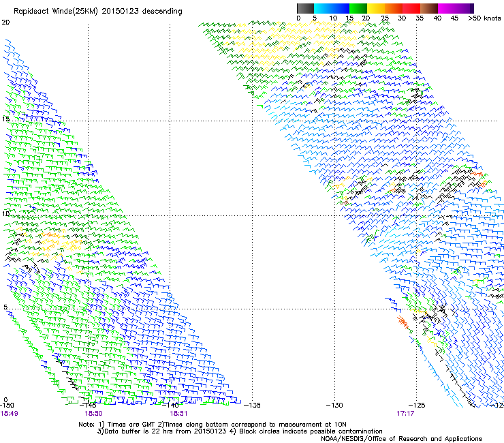Click the purple time stamp '18:51'
The height and width of the screenshot is (443, 504).
(x=178, y=414)
